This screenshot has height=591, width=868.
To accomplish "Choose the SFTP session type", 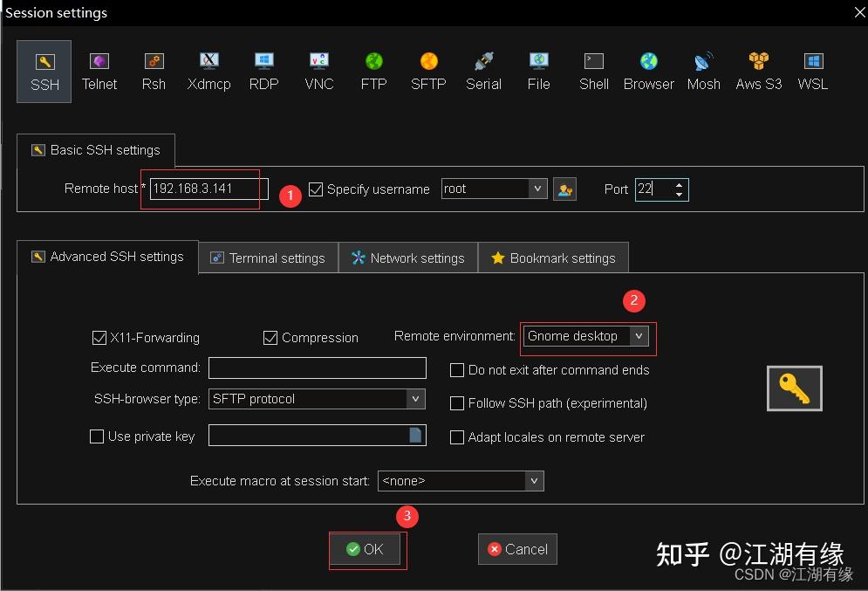I will [428, 72].
